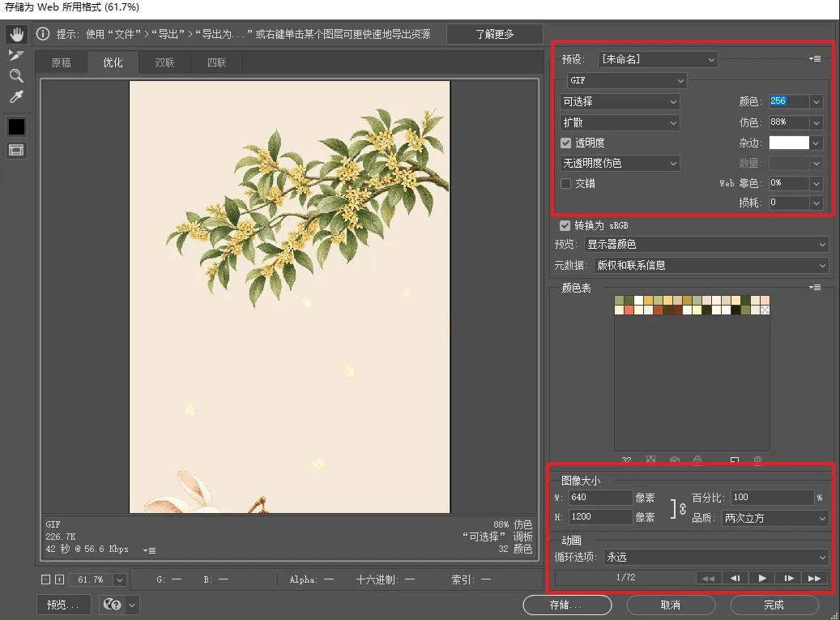The image size is (840, 620).
Task: Open the 预设 dropdown
Action: 657,59
